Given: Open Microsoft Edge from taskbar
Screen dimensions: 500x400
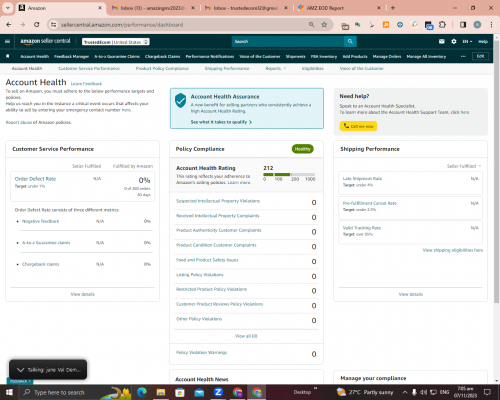Looking at the screenshot, I should pyautogui.click(x=142, y=392).
